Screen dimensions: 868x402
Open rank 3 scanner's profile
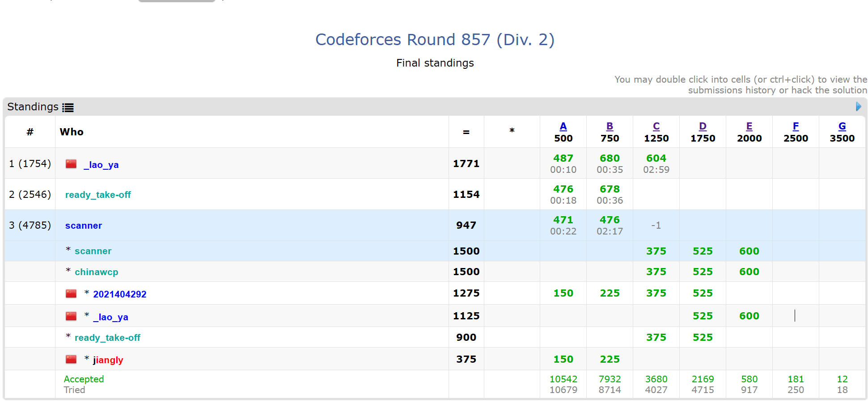click(x=84, y=226)
